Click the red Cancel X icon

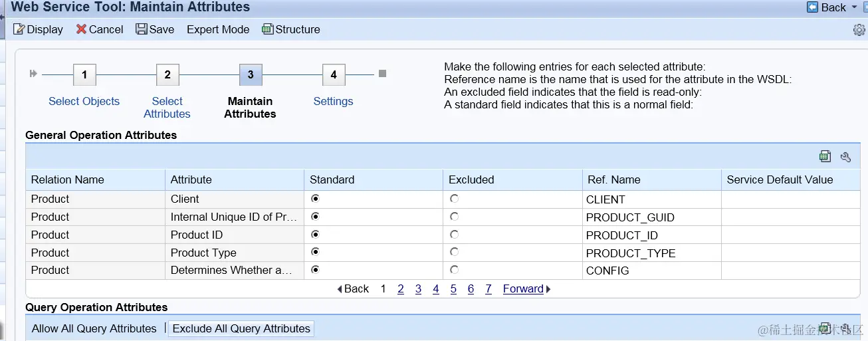coord(81,29)
